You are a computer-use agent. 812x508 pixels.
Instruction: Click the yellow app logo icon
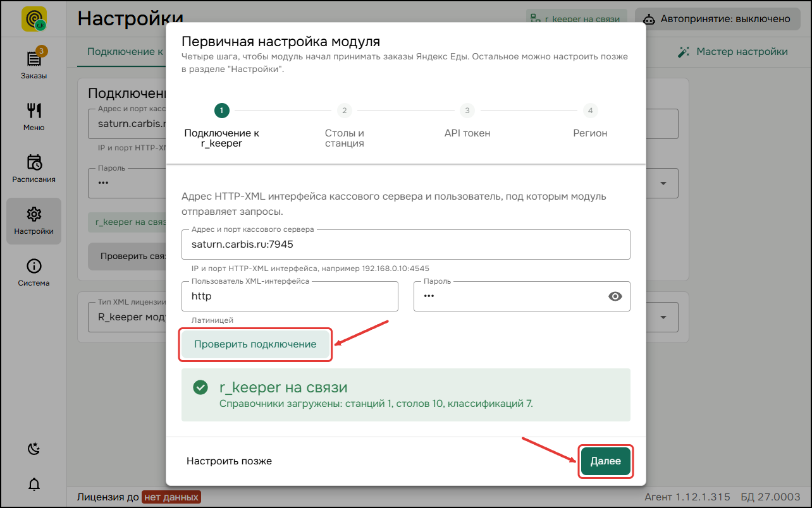34,19
